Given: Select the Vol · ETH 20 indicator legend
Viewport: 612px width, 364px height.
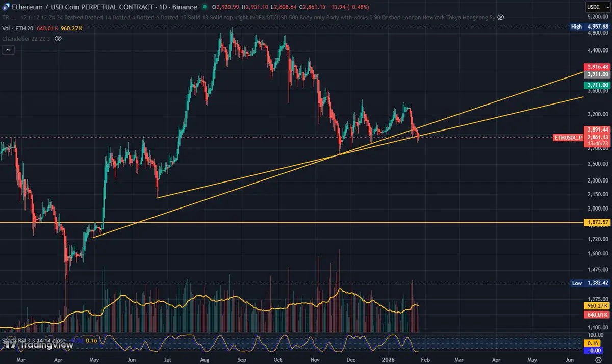Looking at the screenshot, I should tap(17, 28).
